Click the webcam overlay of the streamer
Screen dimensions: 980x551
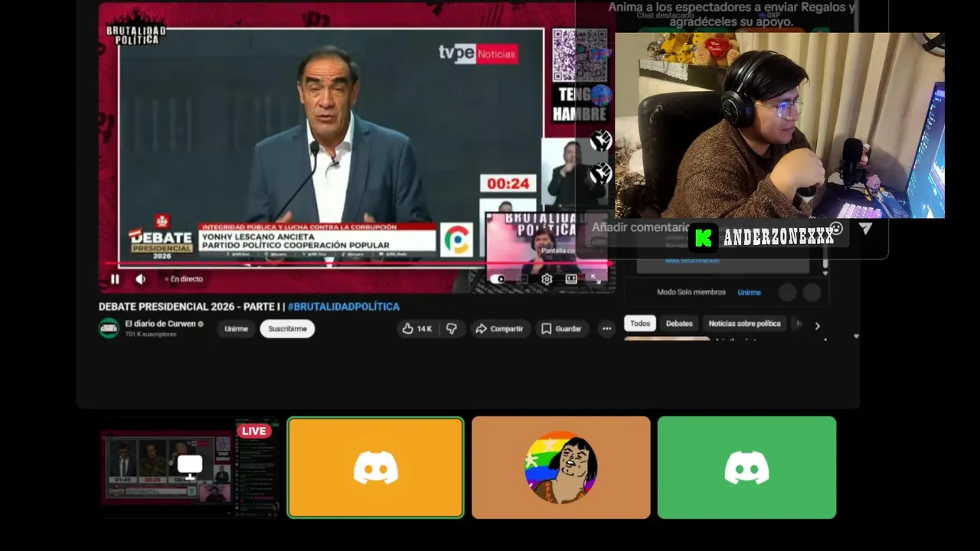tap(779, 126)
